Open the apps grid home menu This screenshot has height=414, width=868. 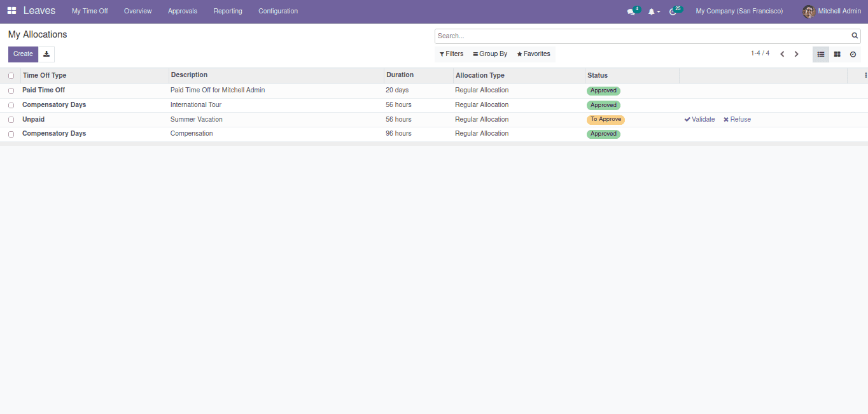click(11, 11)
